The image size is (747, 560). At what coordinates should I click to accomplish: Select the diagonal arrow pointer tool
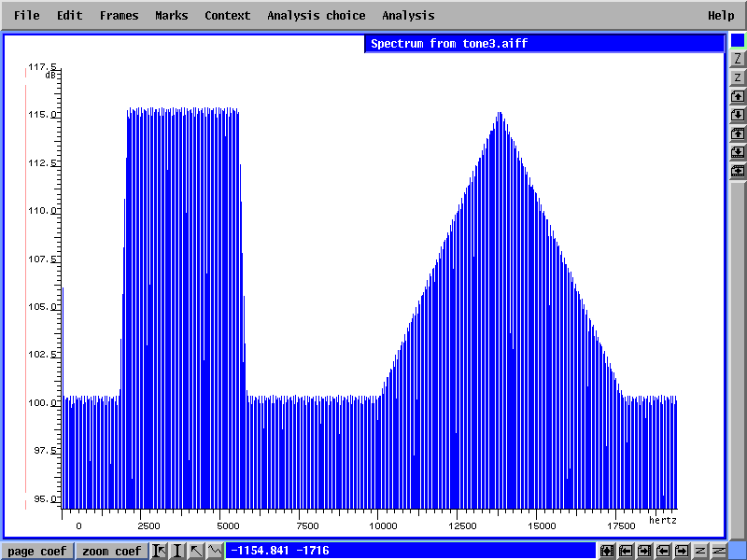coord(196,551)
